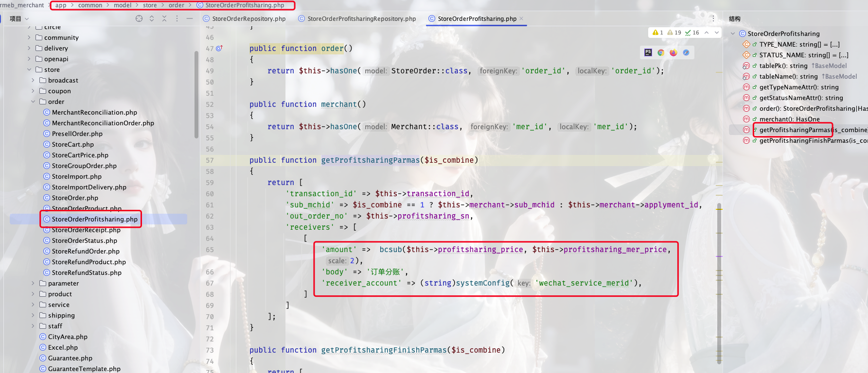Go to next highlighted error arrow
868x373 pixels.
[x=717, y=33]
